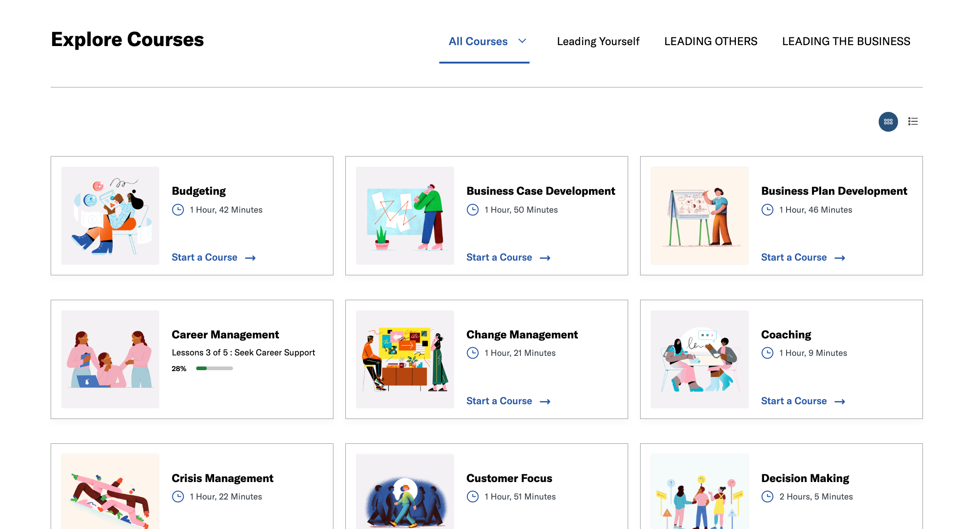Image resolution: width=980 pixels, height=529 pixels.
Task: Open the Crisis Management thumbnail
Action: pos(110,491)
